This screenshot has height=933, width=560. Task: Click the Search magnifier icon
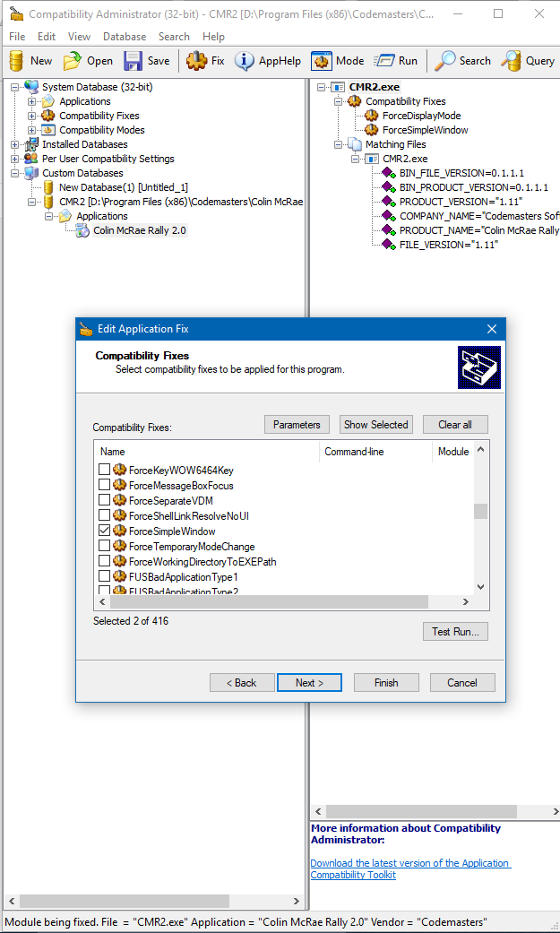point(444,61)
